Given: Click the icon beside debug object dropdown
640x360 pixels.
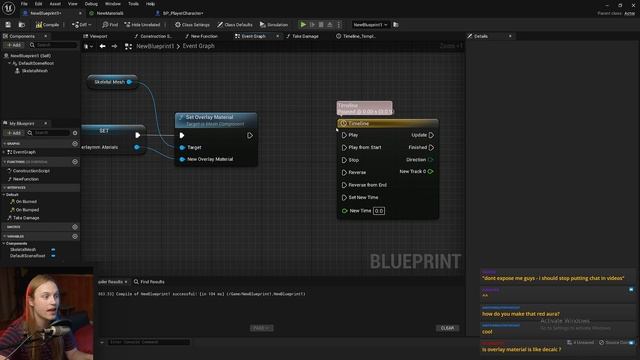Looking at the screenshot, I should [x=396, y=25].
